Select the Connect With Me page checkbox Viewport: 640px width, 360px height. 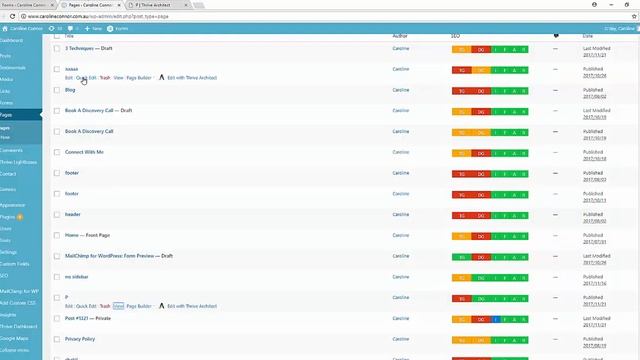click(x=57, y=152)
